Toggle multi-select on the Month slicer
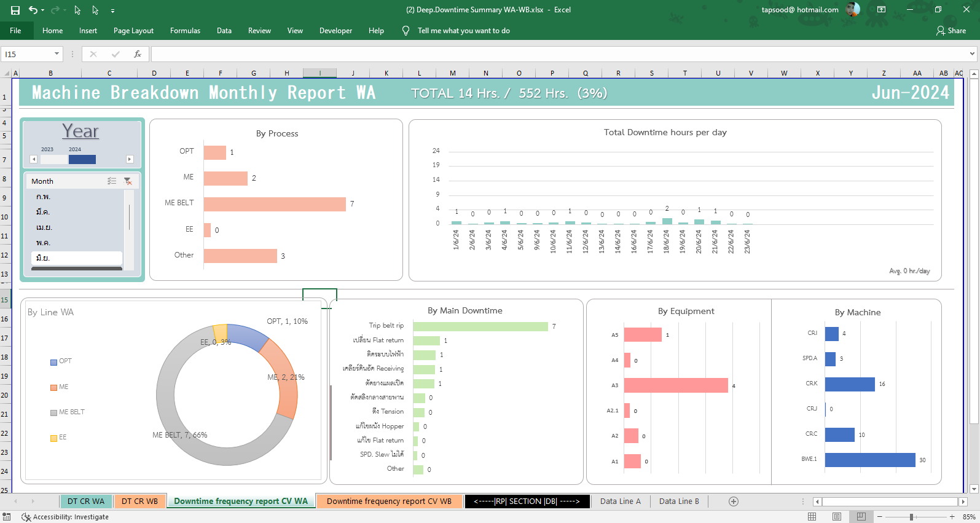Image resolution: width=980 pixels, height=523 pixels. pyautogui.click(x=112, y=181)
